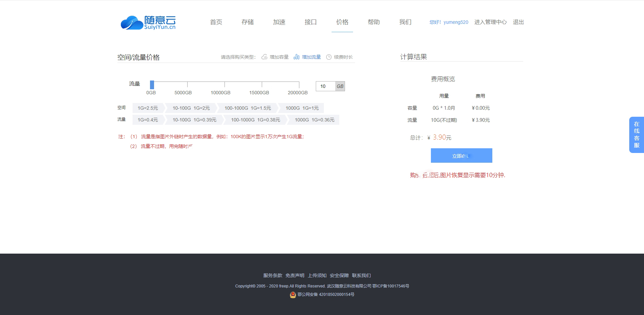Click space price tier 10-100G 1G=2元
This screenshot has width=644, height=315.
click(191, 108)
